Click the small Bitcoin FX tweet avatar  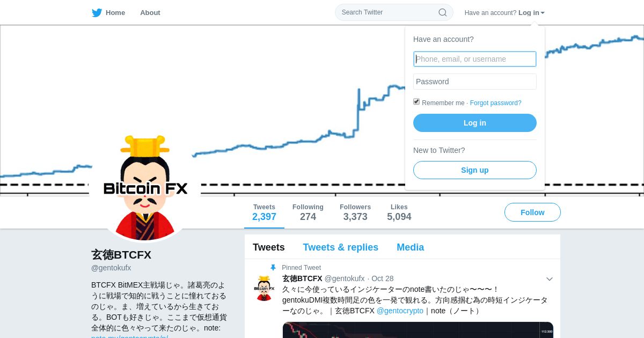click(264, 288)
